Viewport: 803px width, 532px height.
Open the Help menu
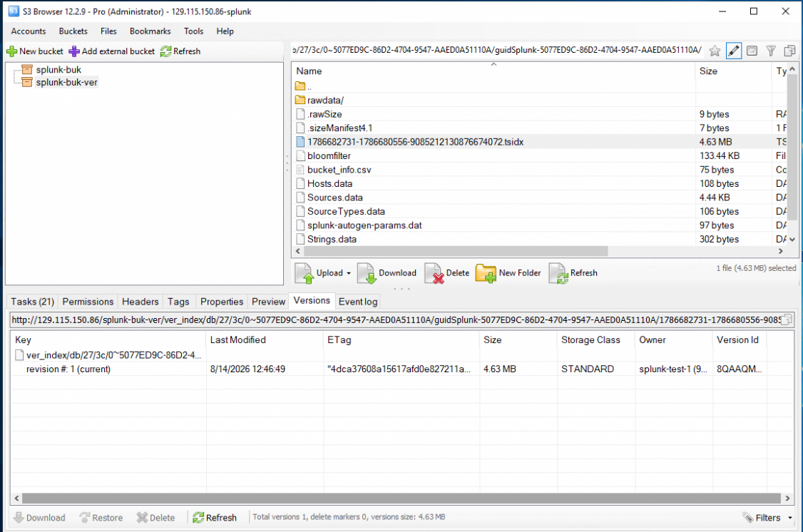point(225,31)
